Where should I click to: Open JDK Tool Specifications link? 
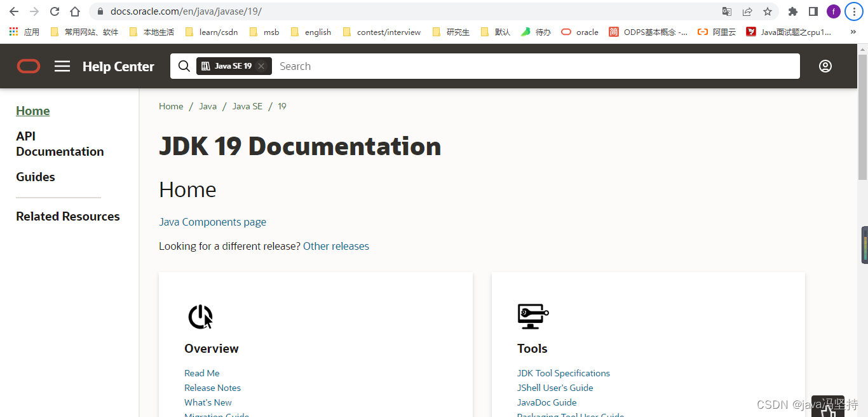pos(564,373)
